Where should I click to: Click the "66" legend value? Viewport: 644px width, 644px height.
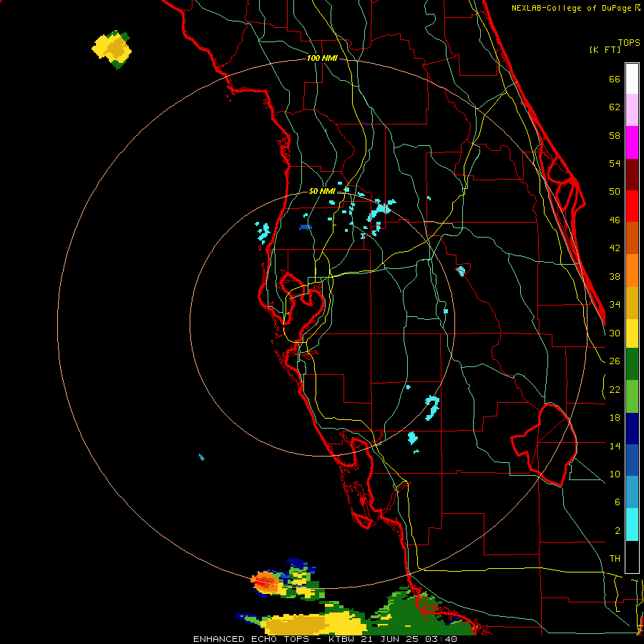point(615,79)
